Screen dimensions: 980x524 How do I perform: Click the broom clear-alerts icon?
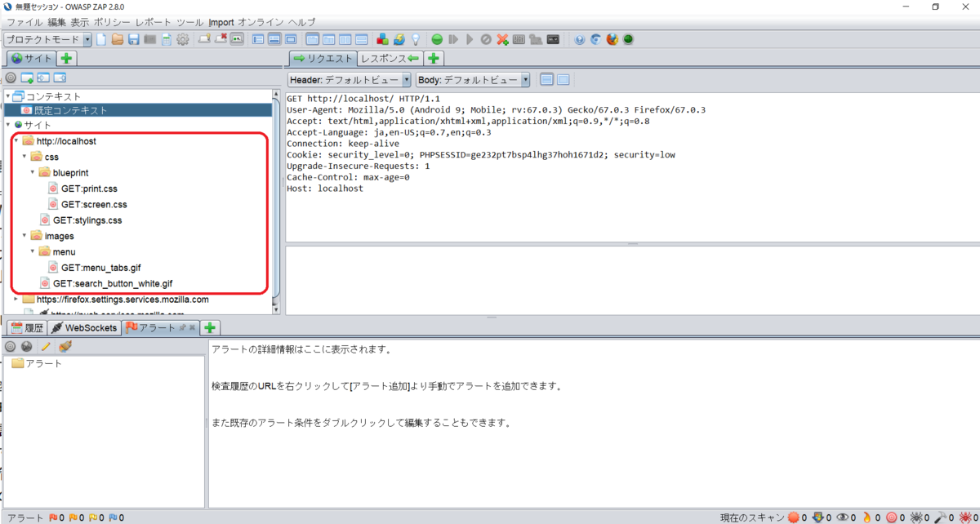[65, 347]
